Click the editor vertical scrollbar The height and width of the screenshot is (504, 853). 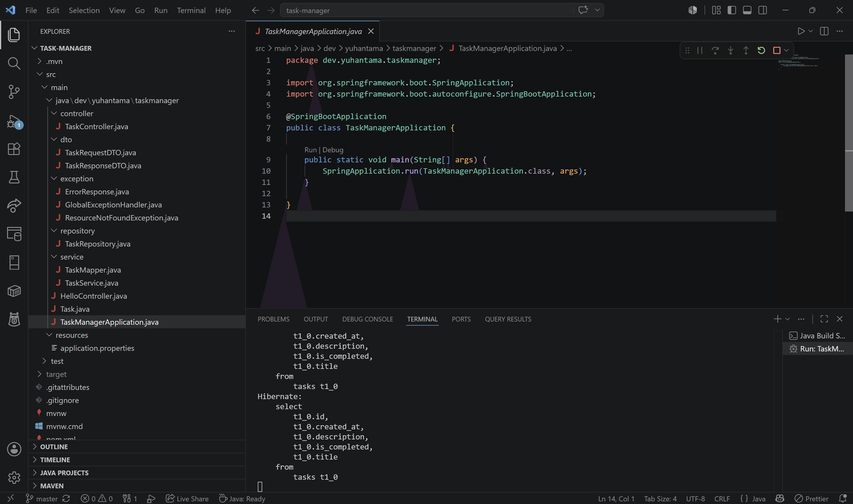point(849,133)
